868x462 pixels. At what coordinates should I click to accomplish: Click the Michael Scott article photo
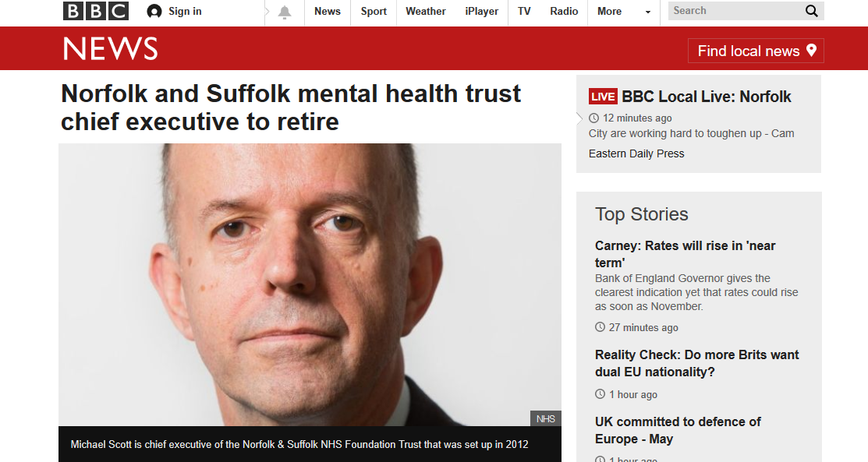310,284
